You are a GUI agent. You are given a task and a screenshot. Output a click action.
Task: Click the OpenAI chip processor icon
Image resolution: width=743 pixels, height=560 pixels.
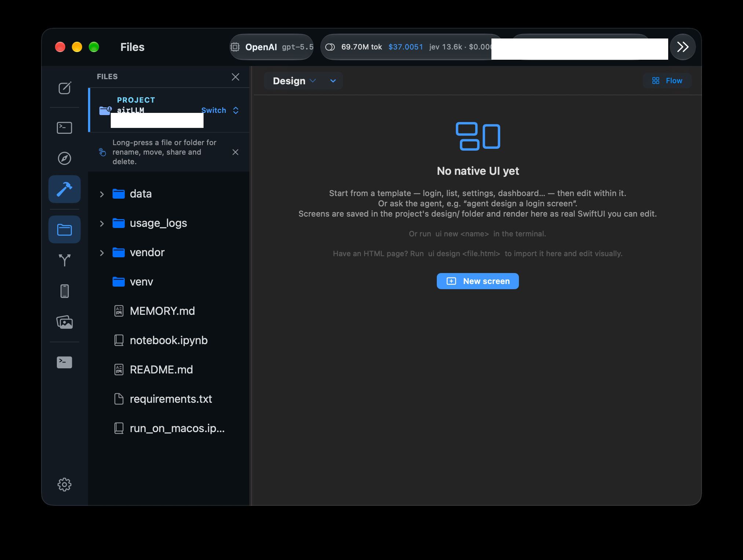235,47
